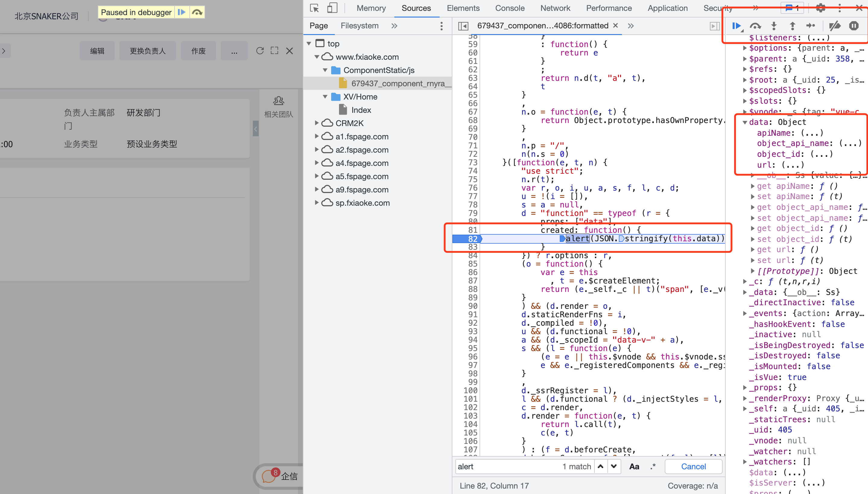The image size is (868, 494).
Task: Collapse the side panel arrow handle
Action: (256, 128)
